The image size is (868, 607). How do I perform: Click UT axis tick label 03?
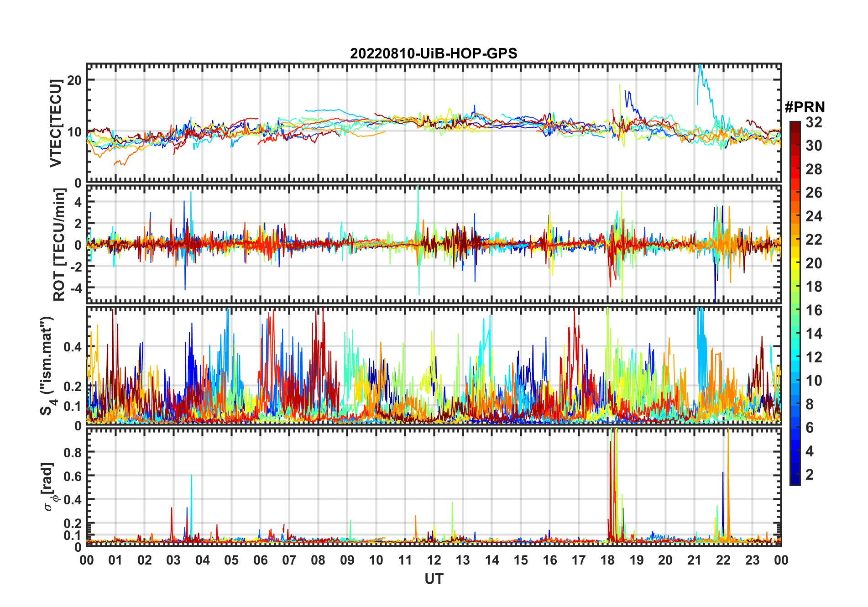pos(173,560)
